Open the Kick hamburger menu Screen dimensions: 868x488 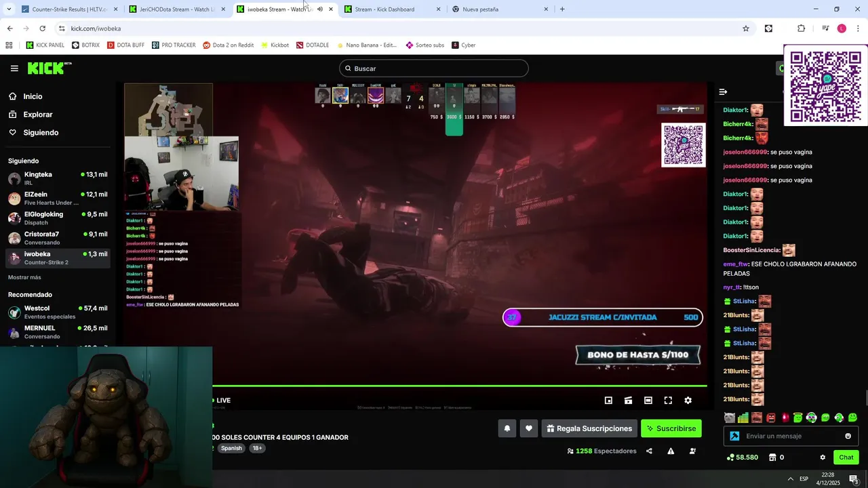(14, 68)
